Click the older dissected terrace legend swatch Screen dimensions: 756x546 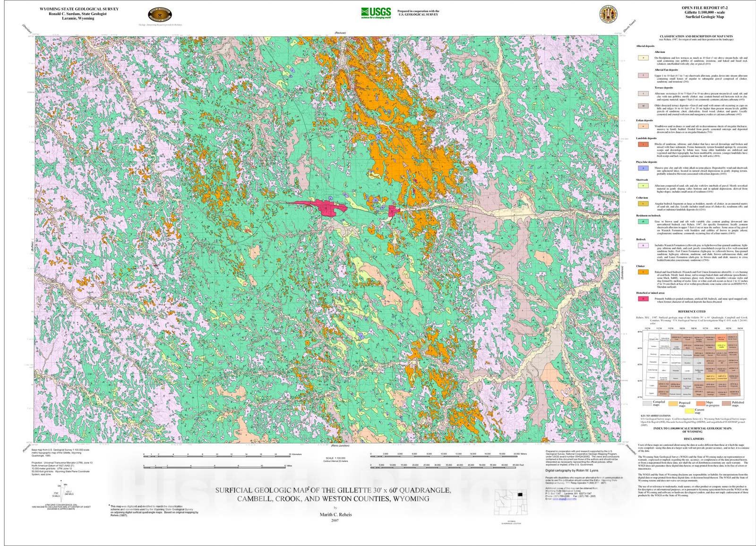pos(643,106)
